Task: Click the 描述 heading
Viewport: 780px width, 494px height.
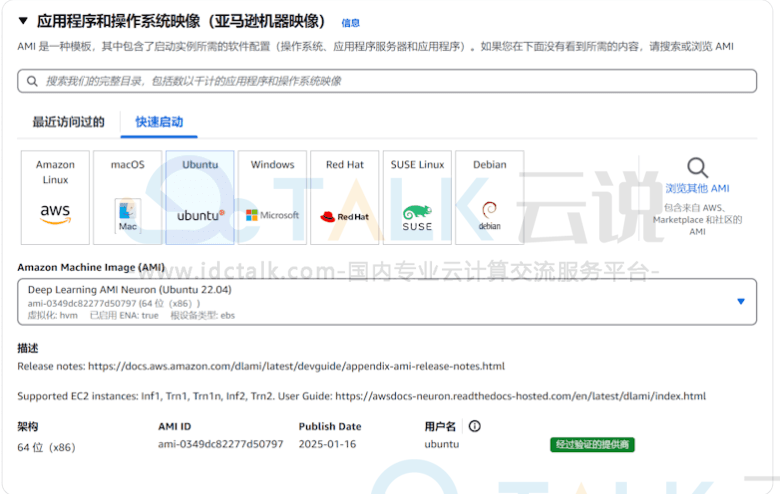Action: coord(28,348)
